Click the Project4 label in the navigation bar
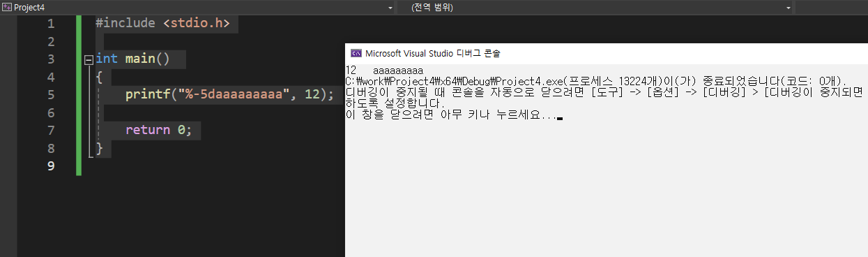The width and height of the screenshot is (868, 257). click(29, 7)
